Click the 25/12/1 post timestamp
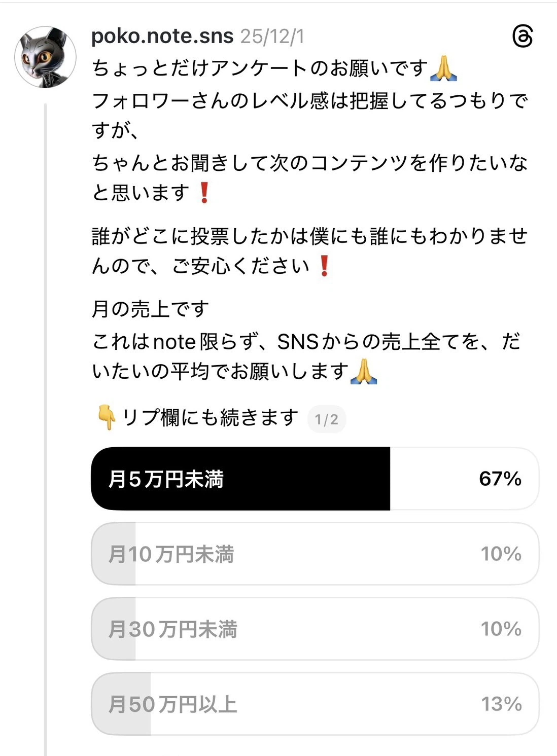 pyautogui.click(x=272, y=37)
